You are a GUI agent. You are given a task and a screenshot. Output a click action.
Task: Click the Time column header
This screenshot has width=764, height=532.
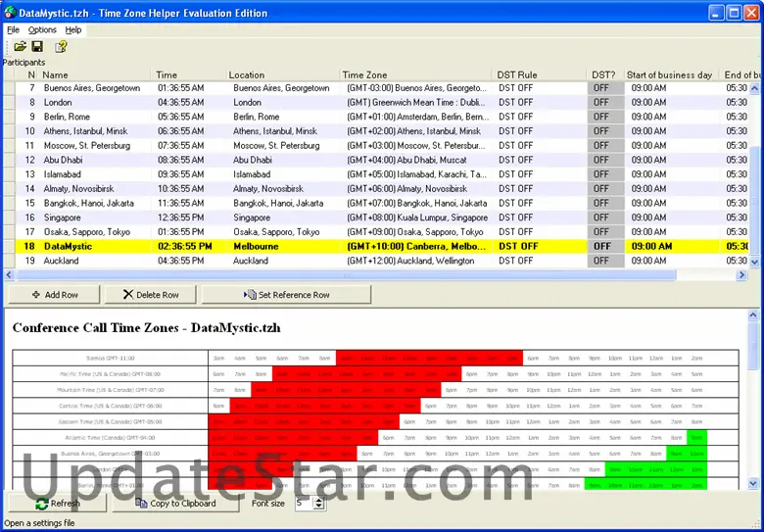[x=189, y=74]
